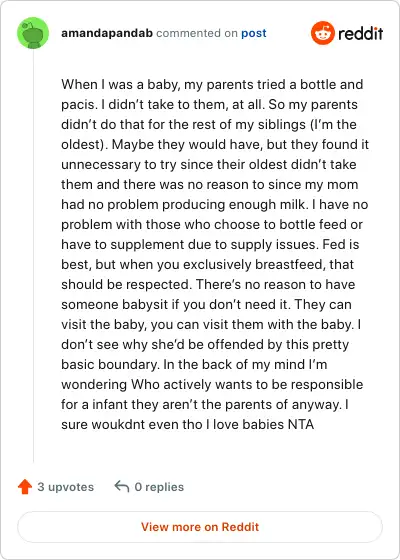The width and height of the screenshot is (400, 560).
Task: Click the "reddit" wordmark text
Action: pos(360,33)
